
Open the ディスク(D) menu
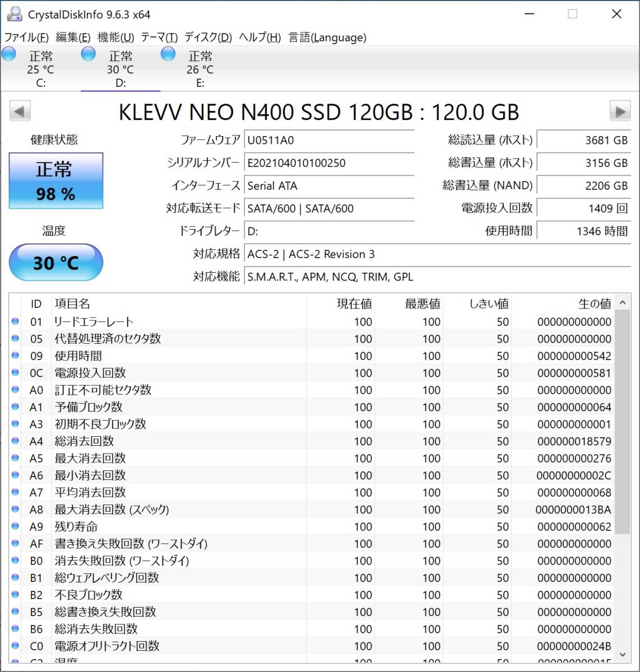click(208, 38)
